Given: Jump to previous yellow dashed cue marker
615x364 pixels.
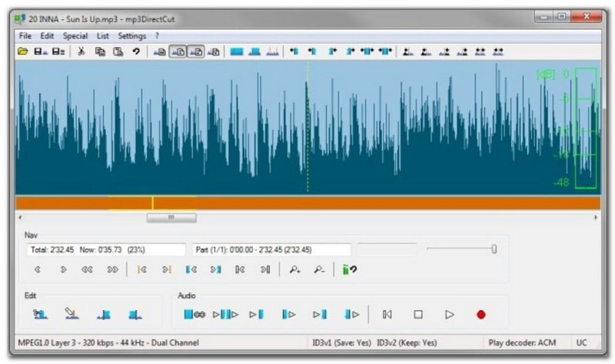Looking at the screenshot, I should coord(142,270).
